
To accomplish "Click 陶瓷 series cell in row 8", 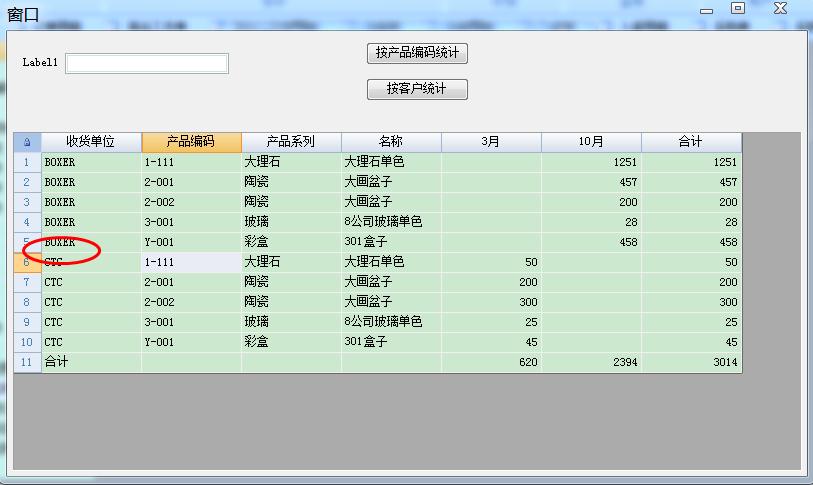I will click(x=291, y=302).
